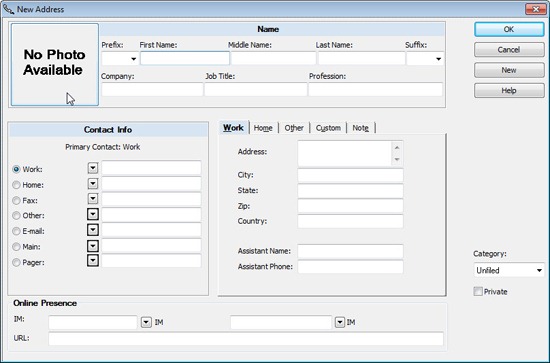The image size is (550, 363).
Task: Click the Home phone number field
Action: pos(151,183)
